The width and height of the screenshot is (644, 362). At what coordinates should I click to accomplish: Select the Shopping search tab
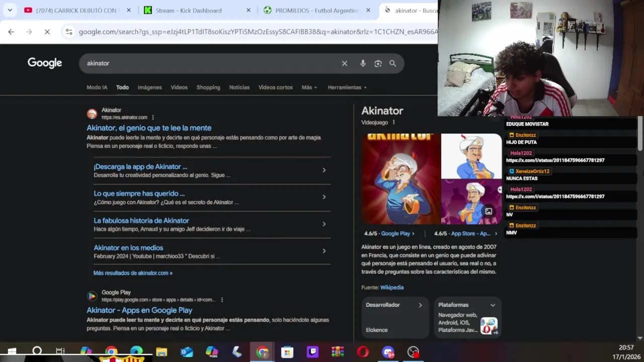(208, 87)
